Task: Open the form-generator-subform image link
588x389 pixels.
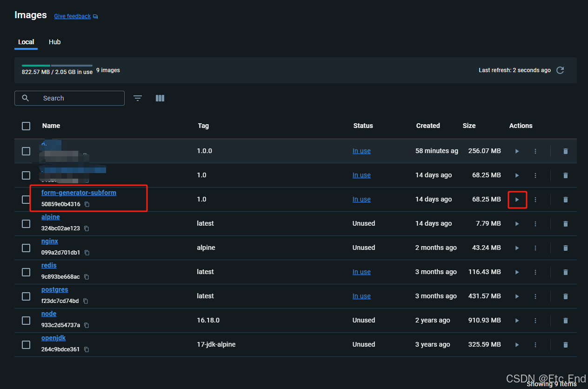Action: click(79, 193)
